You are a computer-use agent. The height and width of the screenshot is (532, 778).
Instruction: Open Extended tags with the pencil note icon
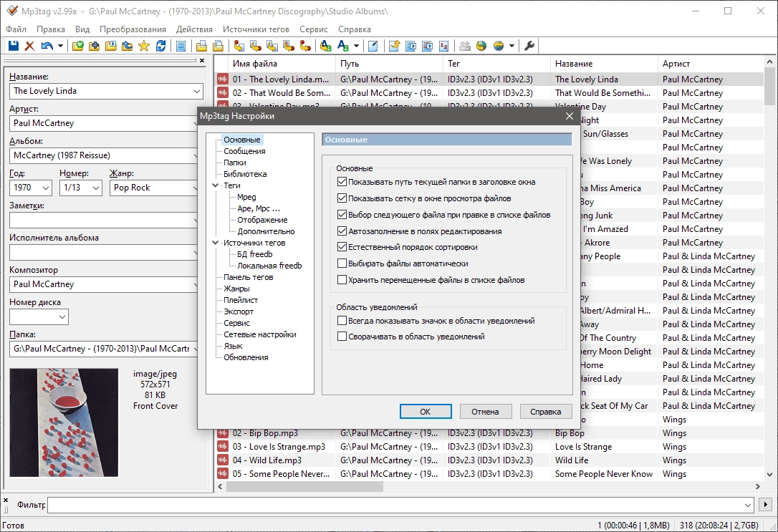(373, 46)
